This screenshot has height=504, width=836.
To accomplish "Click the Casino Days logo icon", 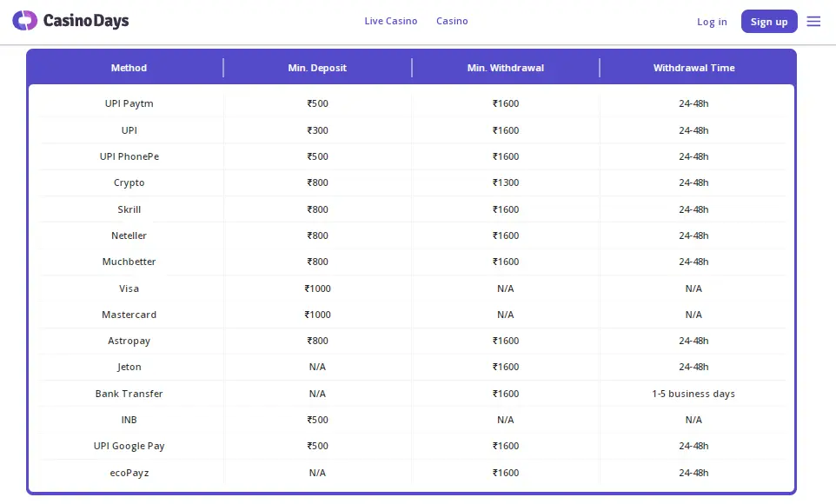I will coord(24,21).
